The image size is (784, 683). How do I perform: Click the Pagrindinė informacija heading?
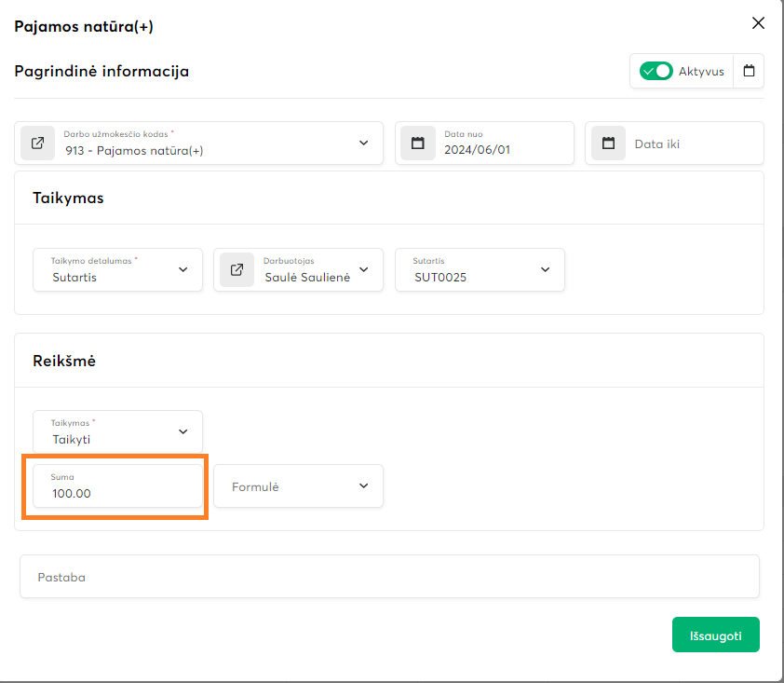pos(101,71)
